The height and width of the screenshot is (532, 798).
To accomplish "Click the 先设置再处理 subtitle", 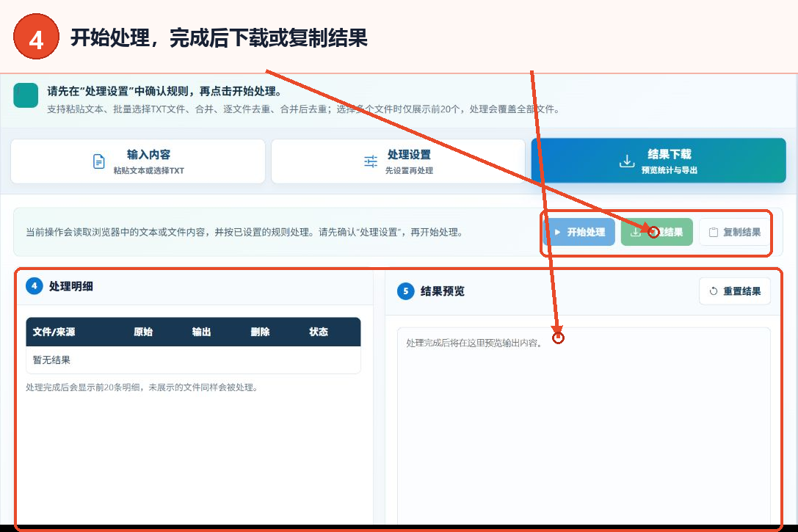I will 409,170.
